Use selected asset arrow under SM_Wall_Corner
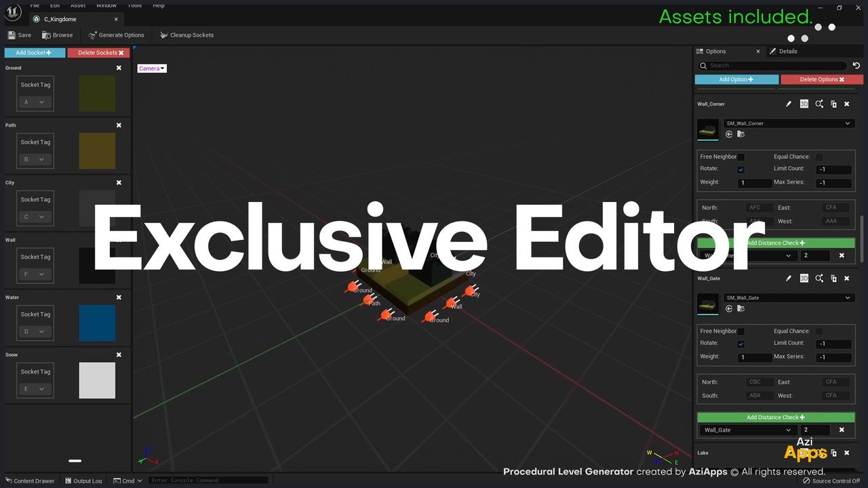The width and height of the screenshot is (868, 488). 729,134
